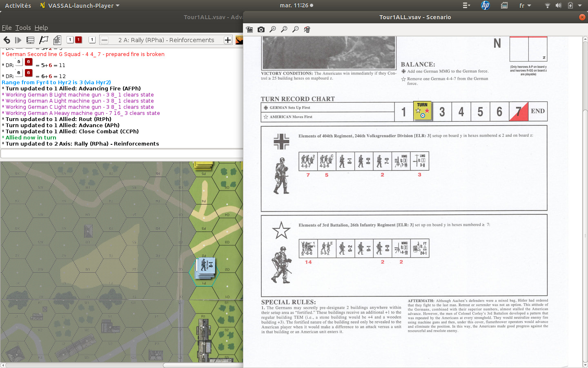The height and width of the screenshot is (368, 588).
Task: Click the flag map icon in toolbar
Action: pyautogui.click(x=44, y=40)
